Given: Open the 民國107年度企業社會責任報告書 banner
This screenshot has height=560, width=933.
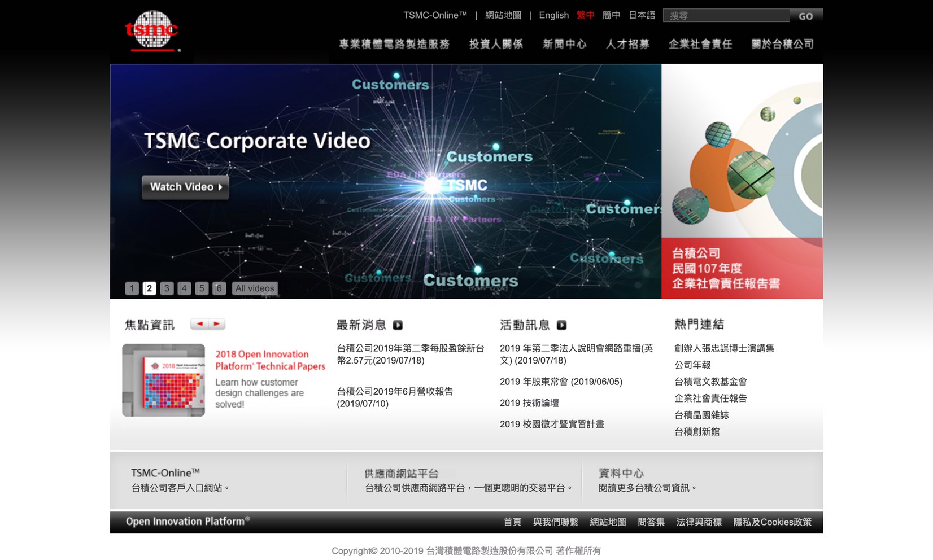Looking at the screenshot, I should click(742, 181).
